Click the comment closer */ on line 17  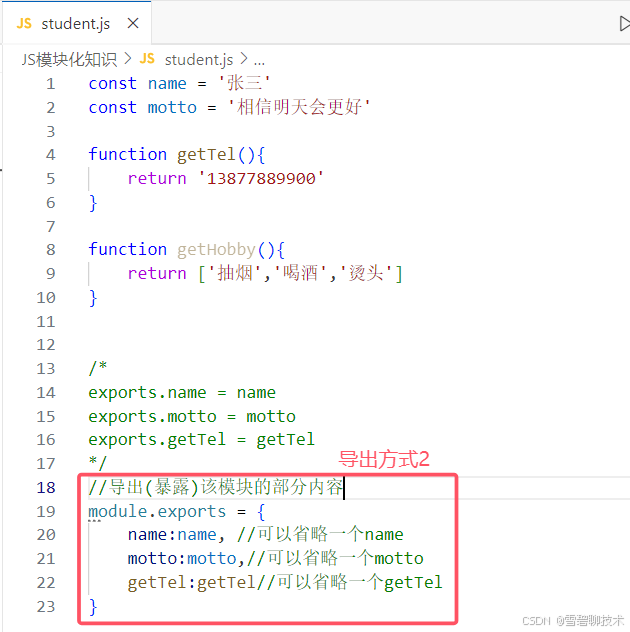click(x=98, y=463)
